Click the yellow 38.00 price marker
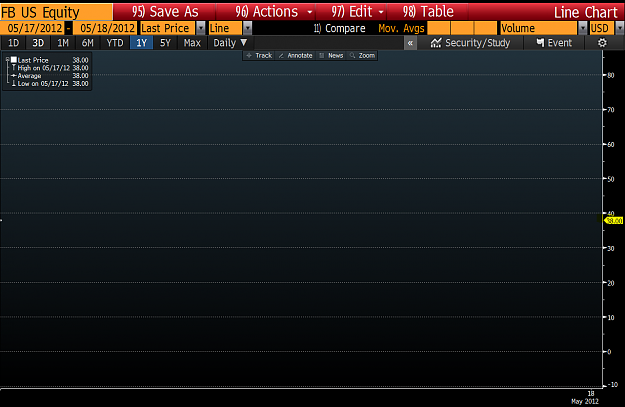 pos(614,220)
